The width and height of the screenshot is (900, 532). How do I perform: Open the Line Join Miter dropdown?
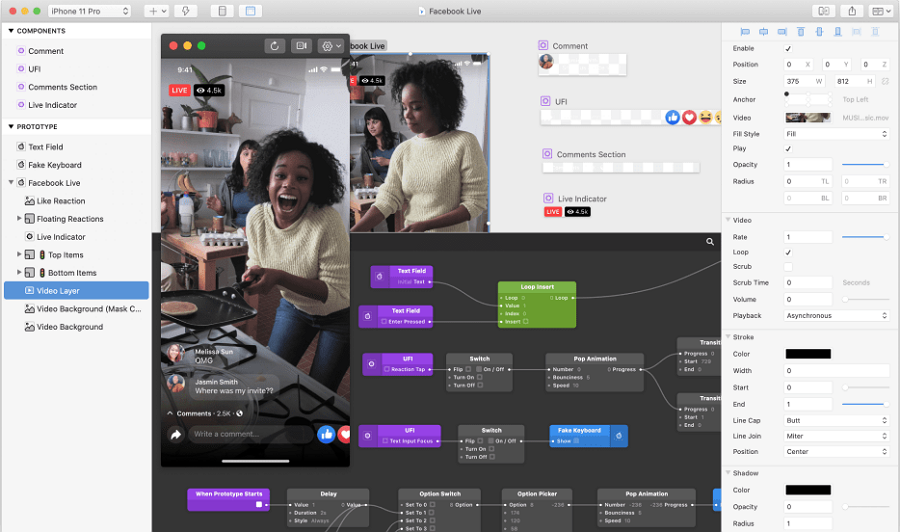click(836, 436)
